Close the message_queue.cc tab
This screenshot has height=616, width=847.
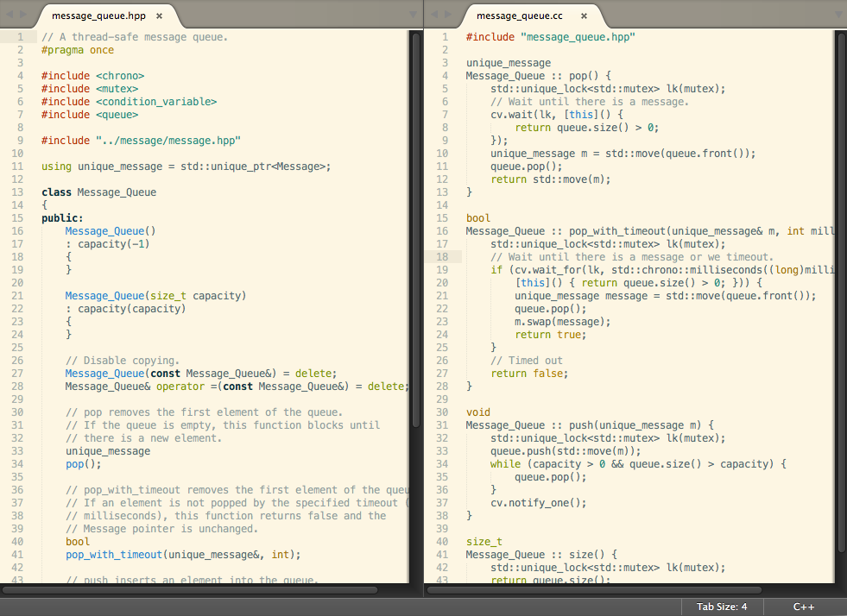pos(584,16)
